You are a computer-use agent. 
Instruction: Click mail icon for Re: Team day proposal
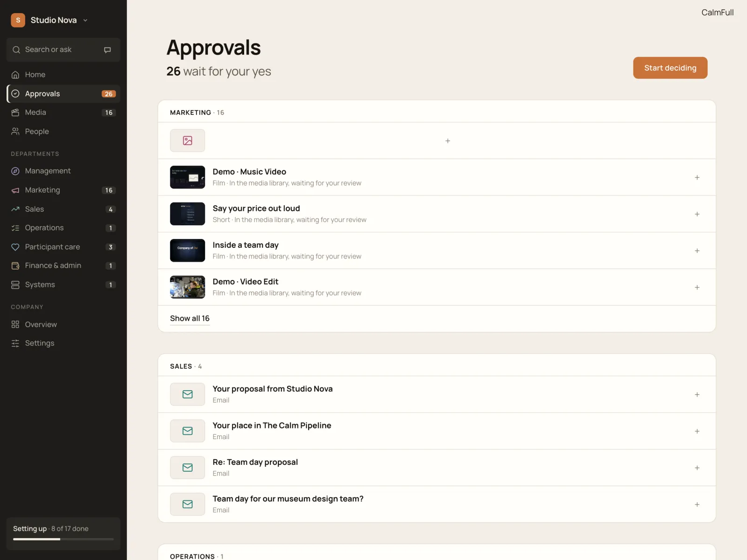(187, 468)
